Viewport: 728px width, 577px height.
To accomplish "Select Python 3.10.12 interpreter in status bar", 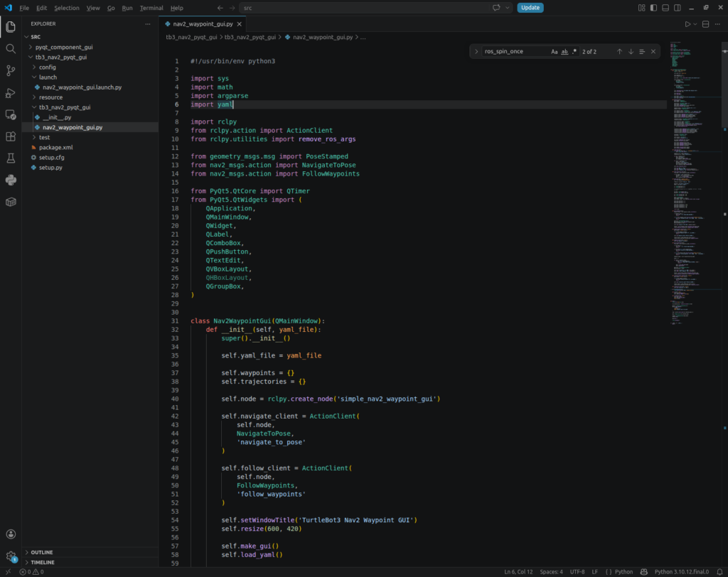I will tap(682, 572).
